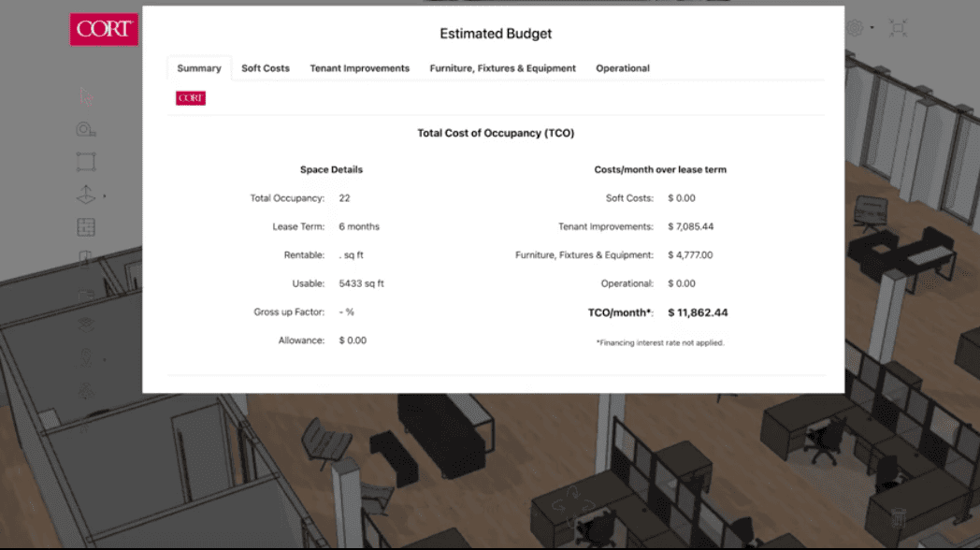The height and width of the screenshot is (550, 980).
Task: Click the Total Occupancy label
Action: [287, 198]
